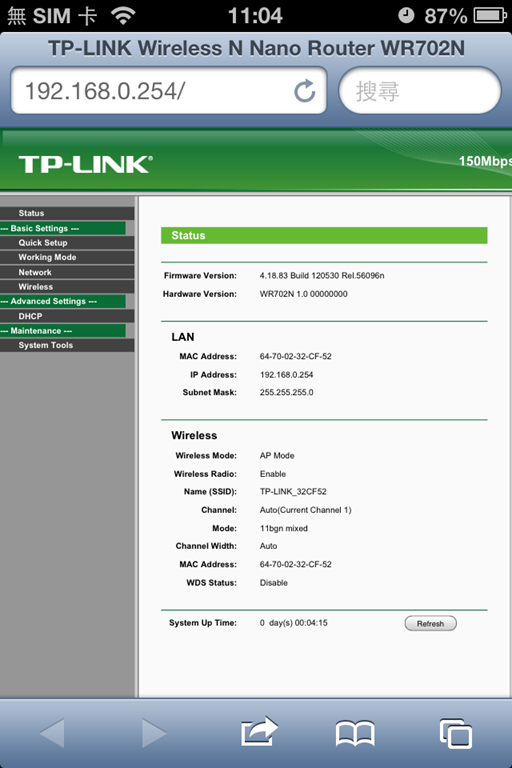Open the DHCP menu item
This screenshot has width=512, height=768.
[x=67, y=316]
